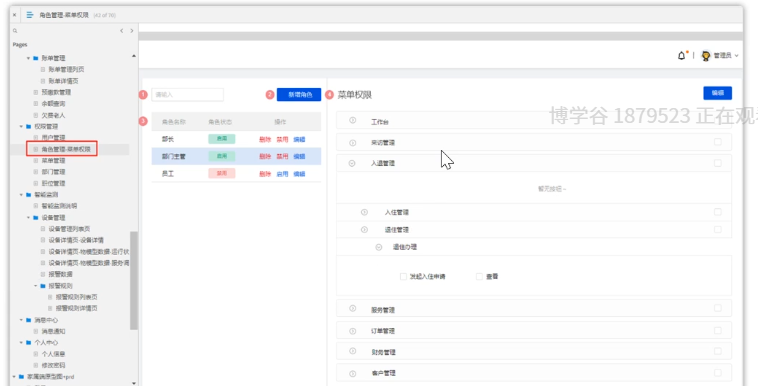Collapse the 账单管理 tree folder arrow
This screenshot has height=386, width=758.
(29, 58)
